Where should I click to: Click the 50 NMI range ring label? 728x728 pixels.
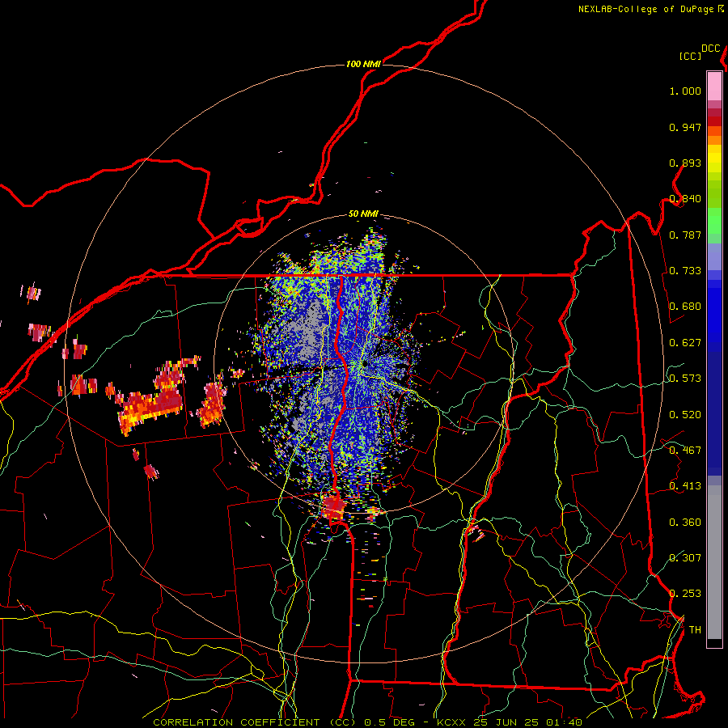point(363,214)
